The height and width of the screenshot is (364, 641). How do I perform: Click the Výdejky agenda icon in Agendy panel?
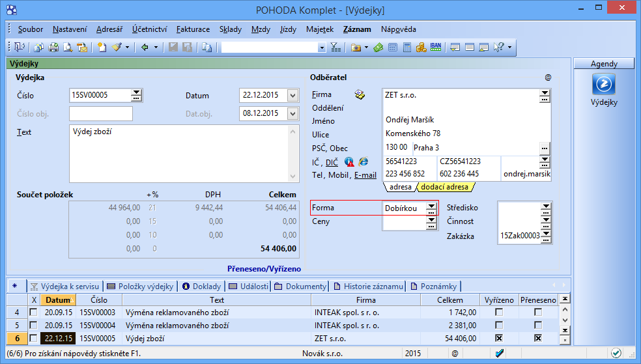tap(604, 84)
